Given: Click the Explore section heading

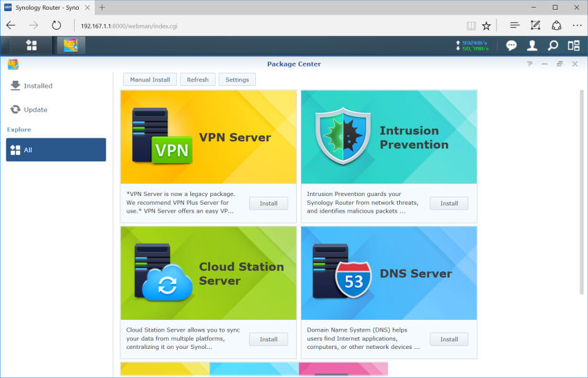Looking at the screenshot, I should pos(19,129).
